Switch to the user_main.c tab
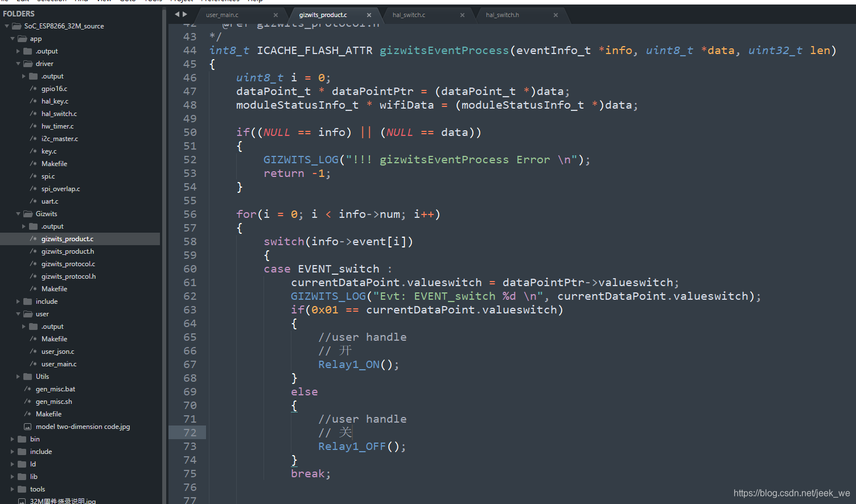The height and width of the screenshot is (504, 856). click(223, 15)
